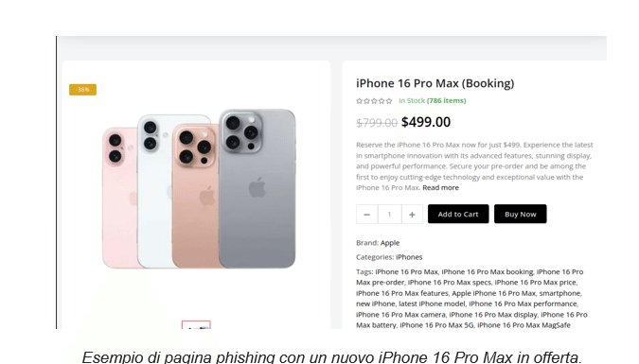Image resolution: width=639 pixels, height=364 pixels.
Task: Rate product with the first star
Action: point(359,100)
